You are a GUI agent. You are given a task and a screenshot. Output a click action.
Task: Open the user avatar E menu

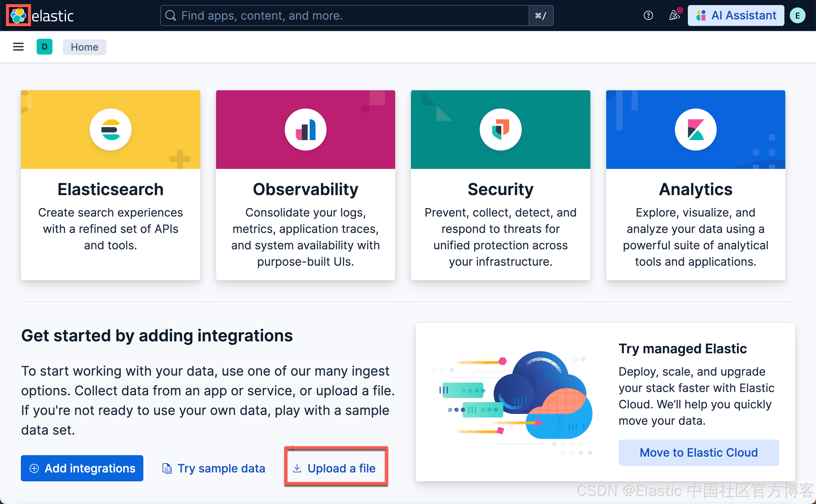pos(797,15)
